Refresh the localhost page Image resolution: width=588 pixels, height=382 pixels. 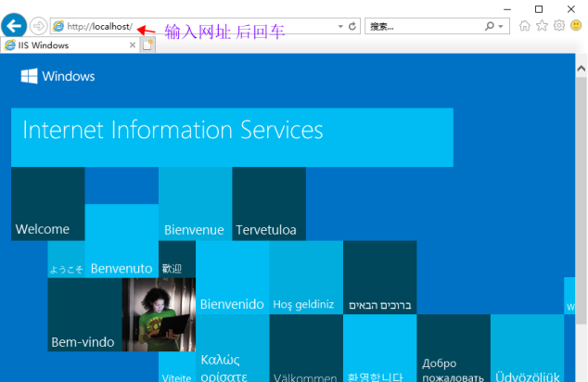click(352, 26)
